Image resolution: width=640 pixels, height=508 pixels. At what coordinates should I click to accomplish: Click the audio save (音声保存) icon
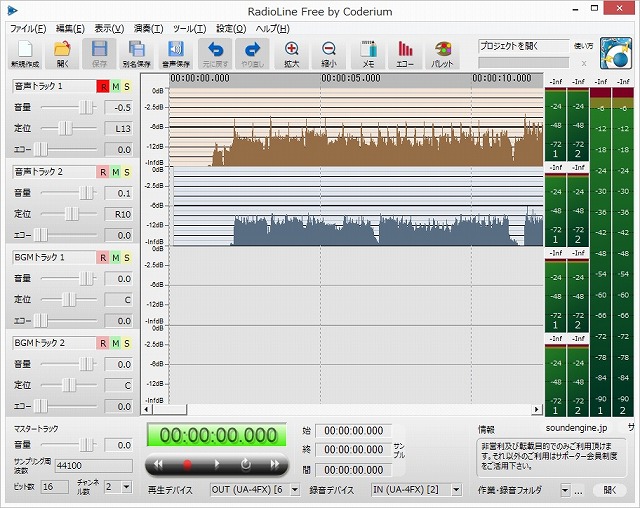tap(176, 54)
